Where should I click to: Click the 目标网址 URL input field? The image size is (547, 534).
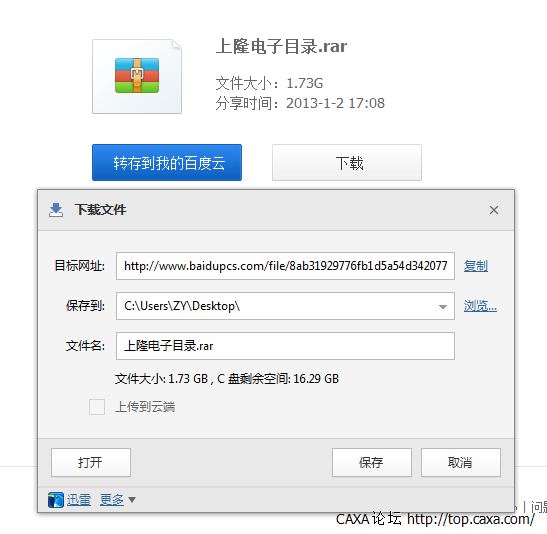point(285,266)
